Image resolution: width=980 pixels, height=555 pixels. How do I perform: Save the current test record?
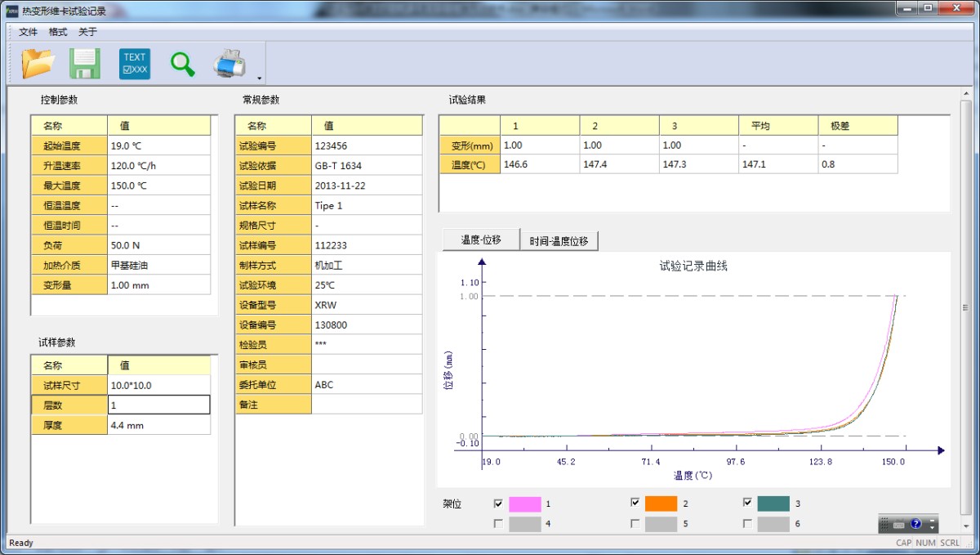point(85,63)
